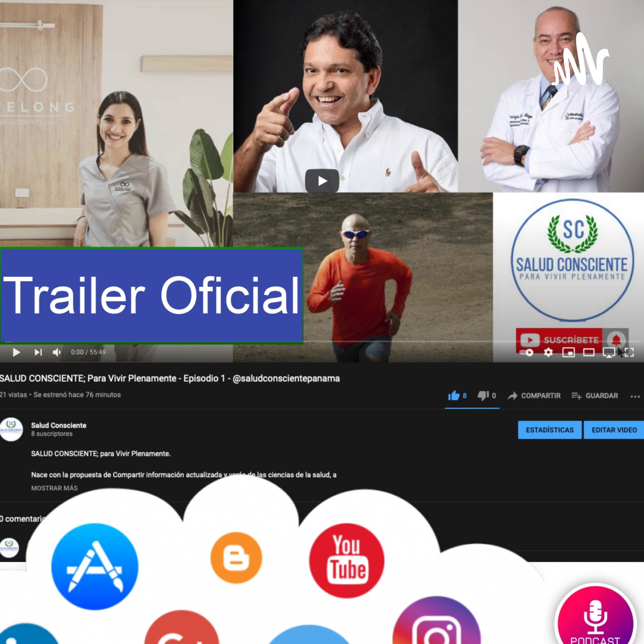Open the Salud Consciente channel name link

click(59, 425)
